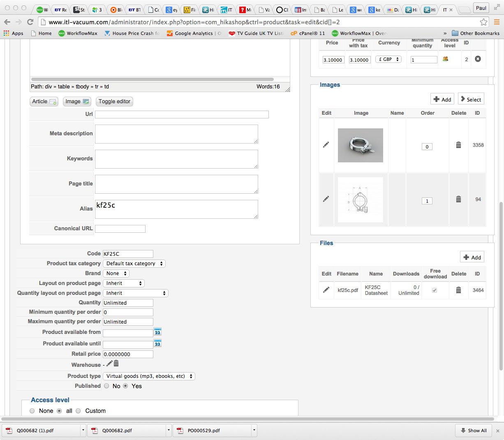
Task: Select the Custom access level radio button
Action: click(78, 411)
